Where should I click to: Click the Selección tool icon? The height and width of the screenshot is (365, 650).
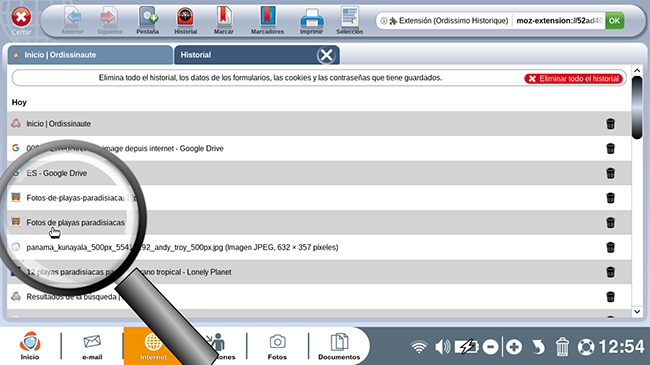tap(349, 20)
